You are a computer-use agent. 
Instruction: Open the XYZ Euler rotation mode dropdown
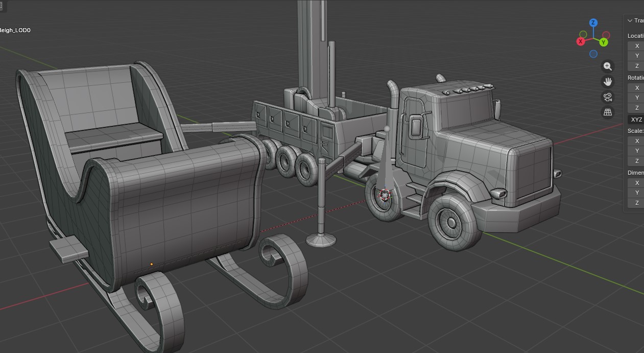click(636, 119)
